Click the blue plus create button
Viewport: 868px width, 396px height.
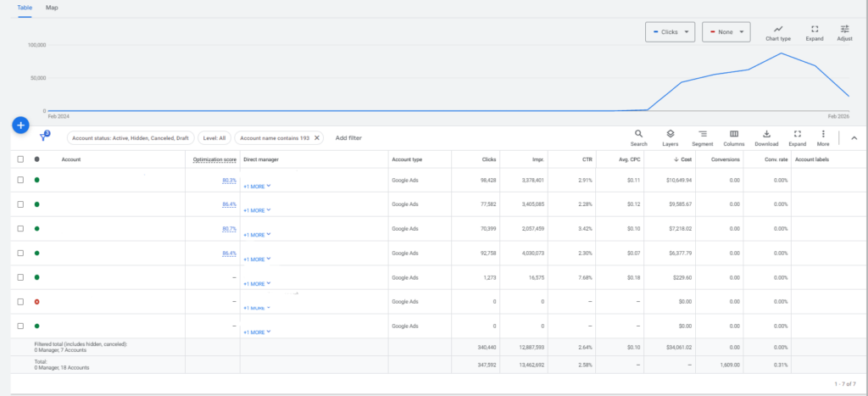[x=21, y=125]
